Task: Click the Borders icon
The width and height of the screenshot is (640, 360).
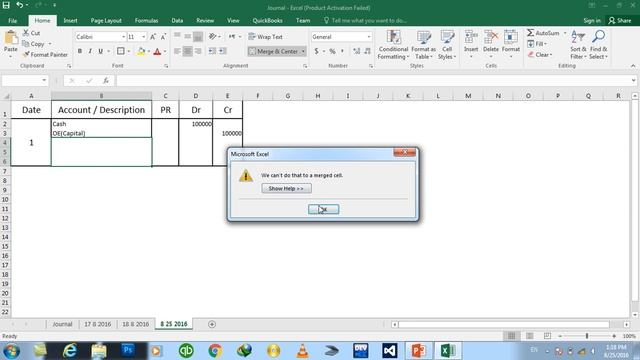Action: click(x=121, y=51)
